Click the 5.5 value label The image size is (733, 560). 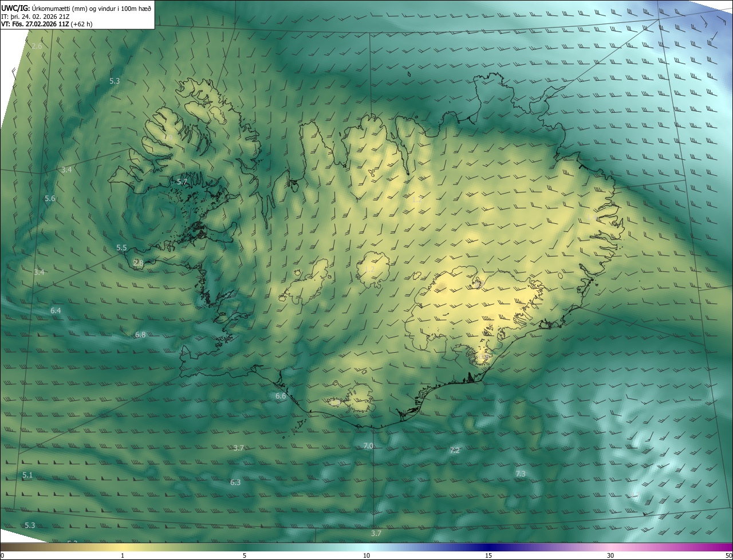point(121,248)
